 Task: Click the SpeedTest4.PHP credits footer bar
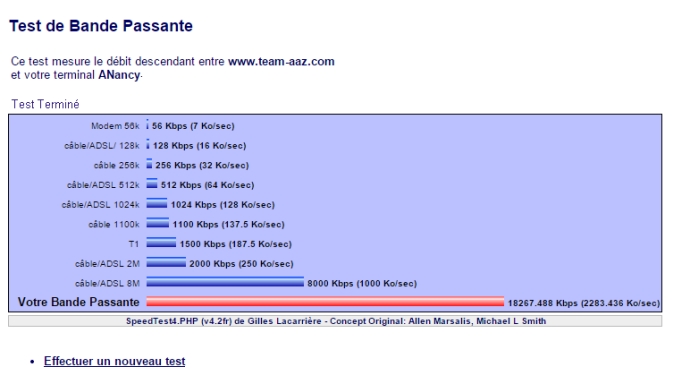coord(335,321)
